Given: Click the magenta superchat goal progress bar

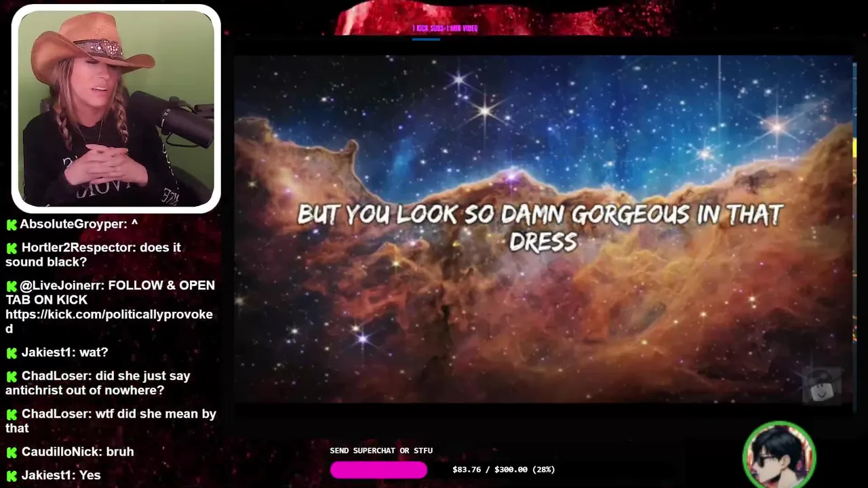Looking at the screenshot, I should (378, 470).
